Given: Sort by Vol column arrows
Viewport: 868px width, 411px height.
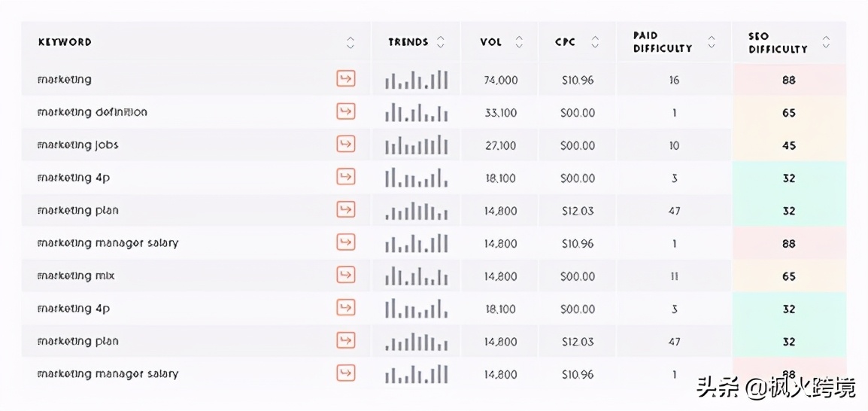Looking at the screenshot, I should point(519,42).
